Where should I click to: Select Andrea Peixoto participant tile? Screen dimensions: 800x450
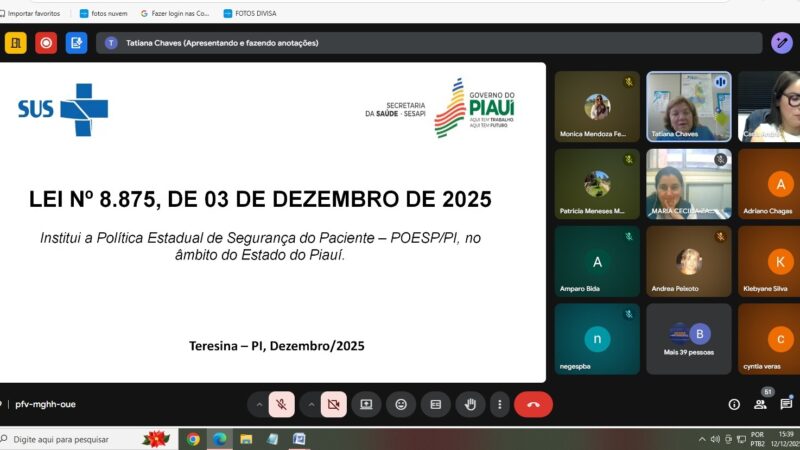tap(689, 262)
